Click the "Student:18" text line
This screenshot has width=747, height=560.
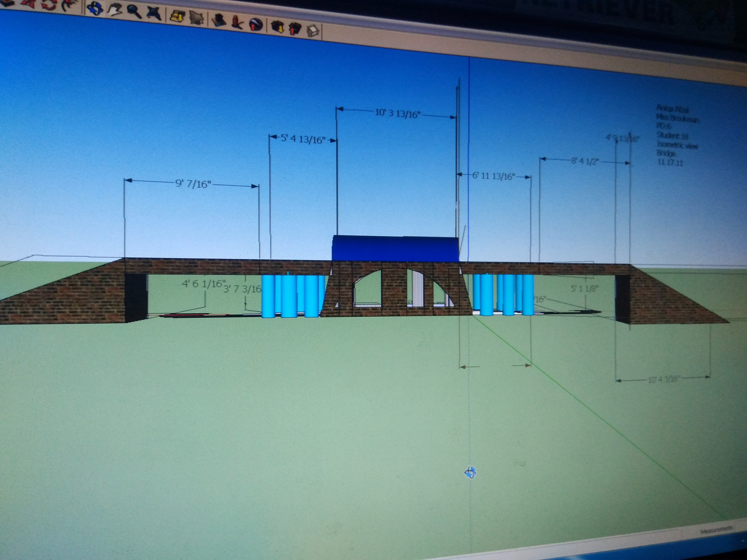click(673, 136)
